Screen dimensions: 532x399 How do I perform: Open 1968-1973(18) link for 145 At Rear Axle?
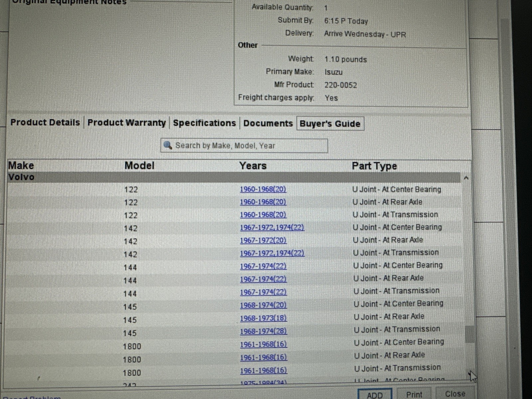pyautogui.click(x=264, y=318)
